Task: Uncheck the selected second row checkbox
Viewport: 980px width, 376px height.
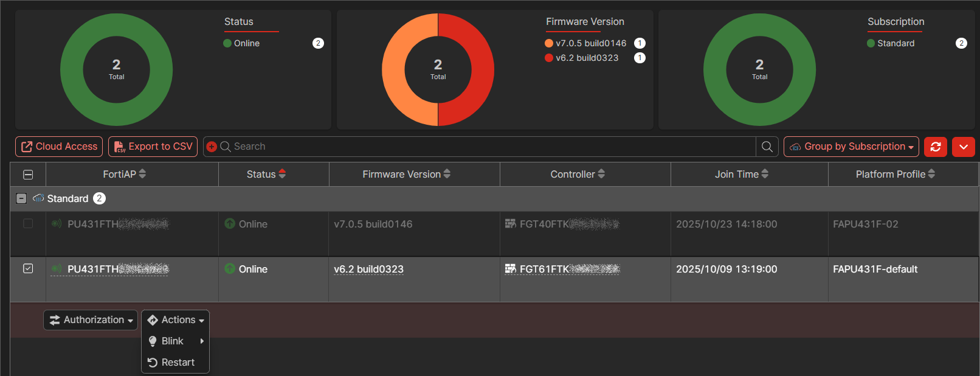Action: (x=28, y=268)
